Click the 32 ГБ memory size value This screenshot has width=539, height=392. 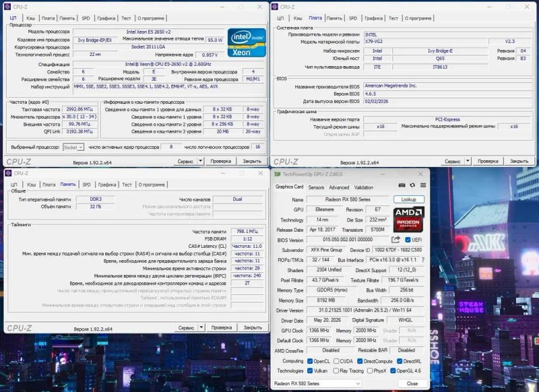(96, 207)
